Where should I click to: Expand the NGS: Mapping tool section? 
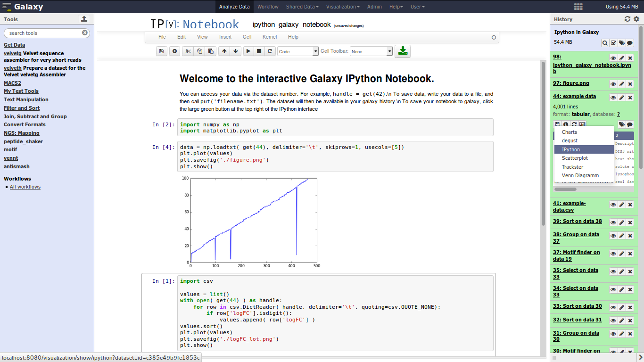coord(22,133)
